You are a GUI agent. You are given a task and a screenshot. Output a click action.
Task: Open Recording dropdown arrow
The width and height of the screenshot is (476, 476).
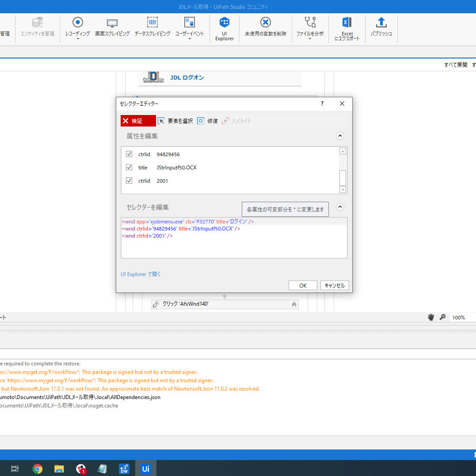[78, 39]
